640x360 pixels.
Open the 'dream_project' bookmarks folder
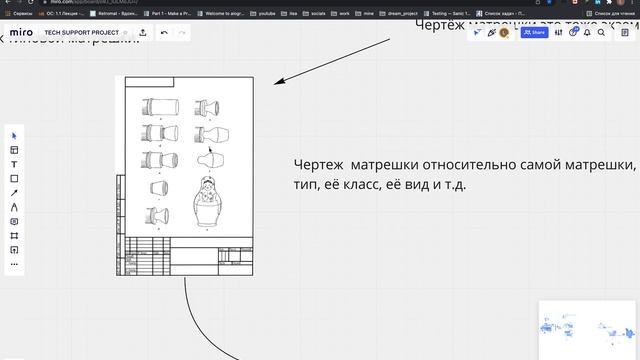[398, 13]
